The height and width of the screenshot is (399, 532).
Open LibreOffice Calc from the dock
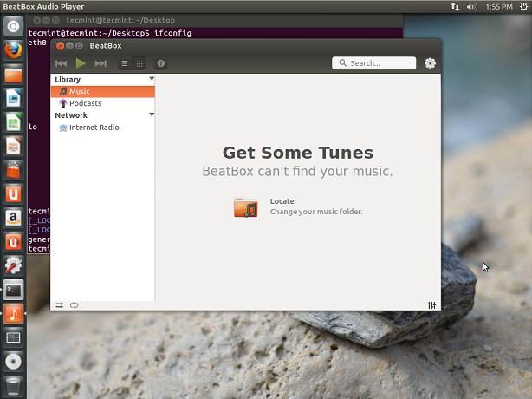(13, 122)
